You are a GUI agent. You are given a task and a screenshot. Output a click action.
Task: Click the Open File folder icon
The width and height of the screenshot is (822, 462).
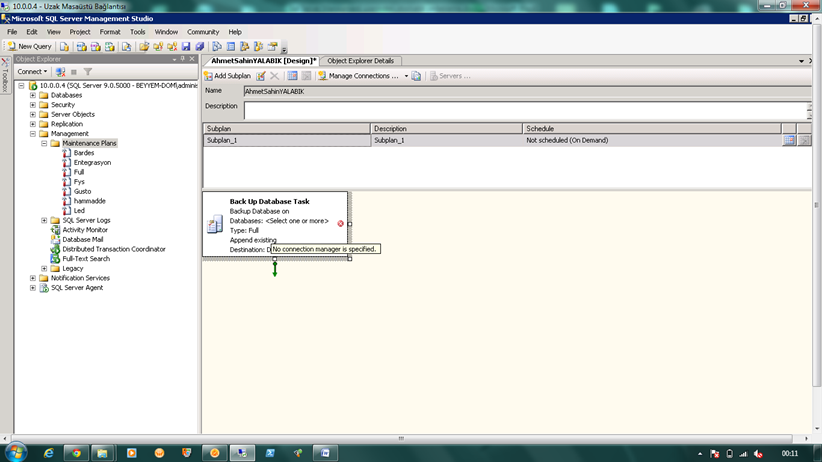(144, 47)
